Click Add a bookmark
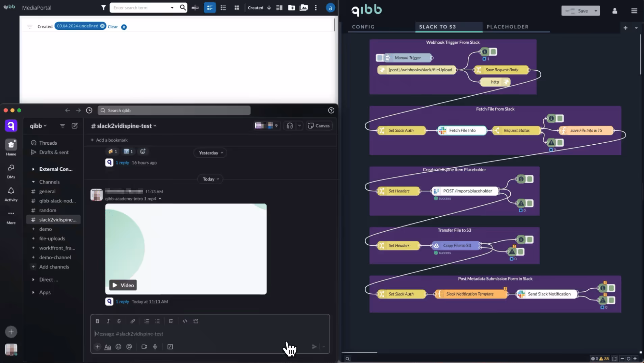The height and width of the screenshot is (363, 644). [109, 140]
